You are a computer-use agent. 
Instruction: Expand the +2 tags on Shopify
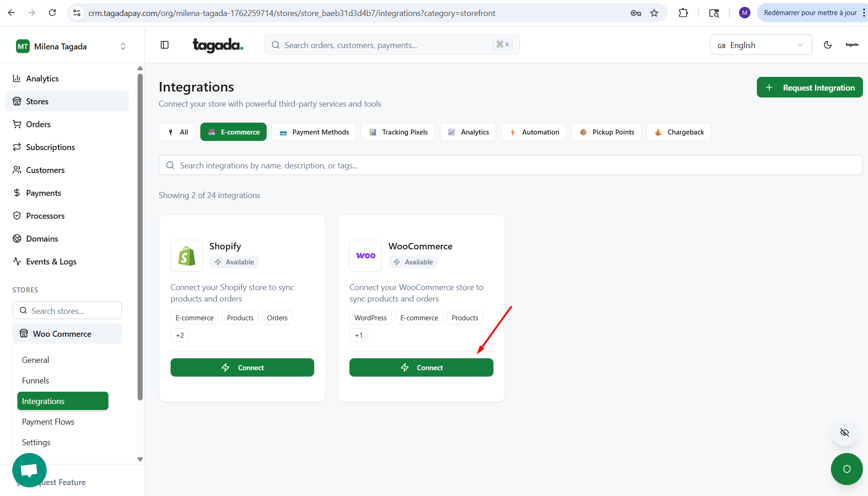[x=180, y=335]
